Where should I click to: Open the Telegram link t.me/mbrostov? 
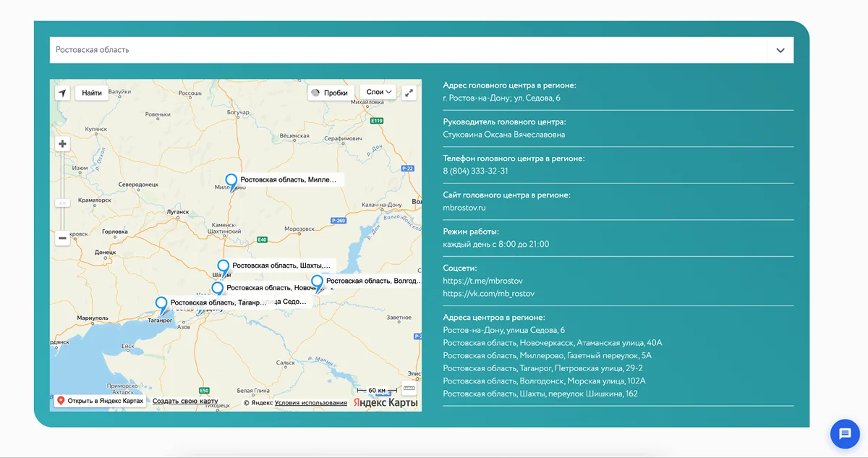coord(482,281)
